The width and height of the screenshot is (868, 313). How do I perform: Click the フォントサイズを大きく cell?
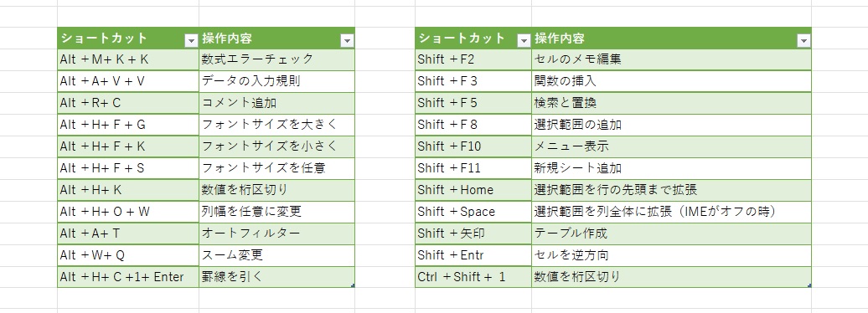pyautogui.click(x=276, y=125)
